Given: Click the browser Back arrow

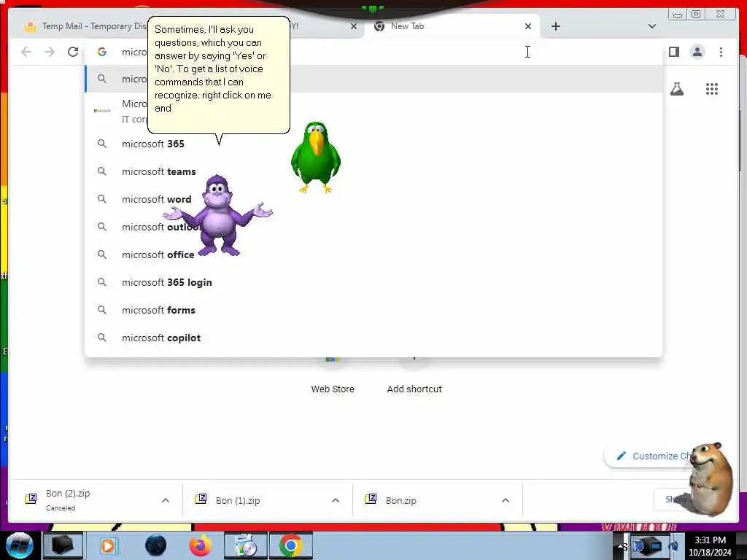Looking at the screenshot, I should tap(26, 52).
